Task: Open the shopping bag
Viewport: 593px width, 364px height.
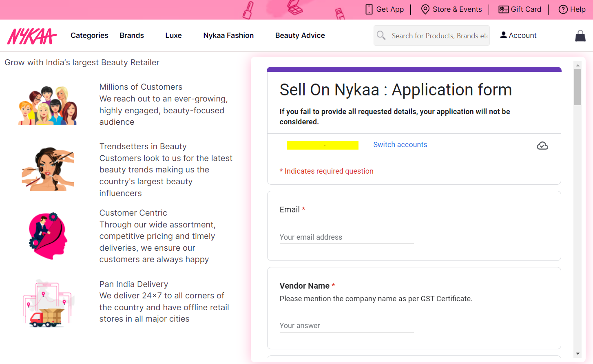Action: [x=580, y=35]
